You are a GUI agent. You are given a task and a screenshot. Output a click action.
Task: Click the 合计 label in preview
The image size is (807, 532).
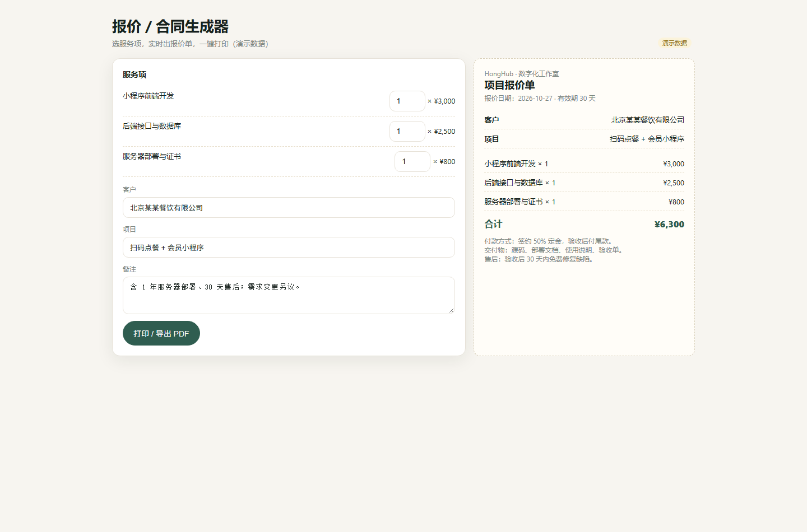coord(494,224)
